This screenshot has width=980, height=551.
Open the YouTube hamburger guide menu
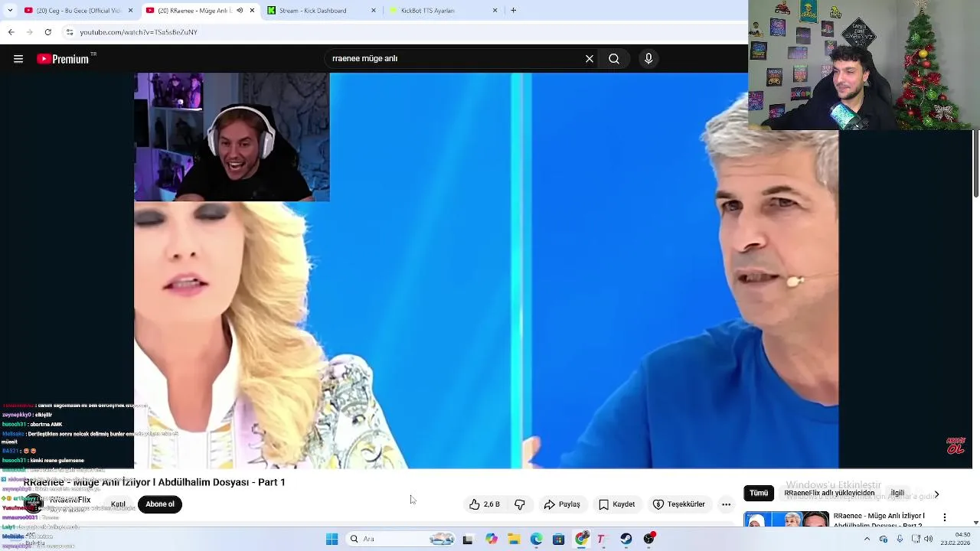click(x=18, y=59)
